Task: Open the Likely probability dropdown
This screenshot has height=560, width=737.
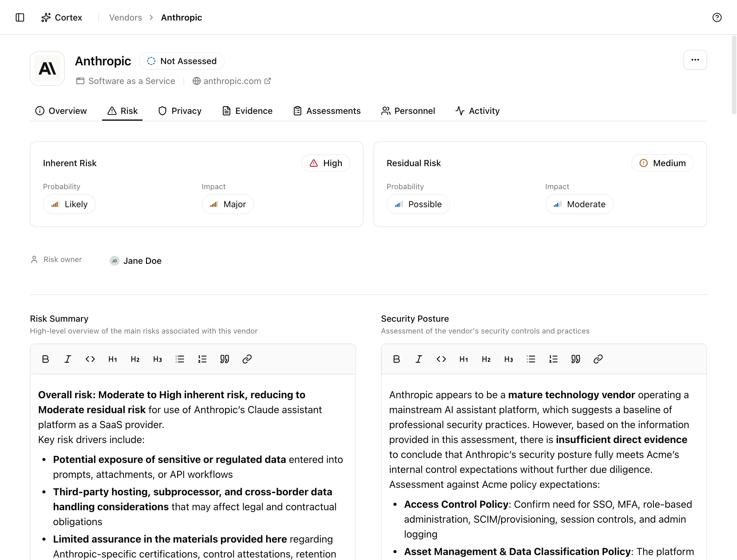Action: pos(69,204)
